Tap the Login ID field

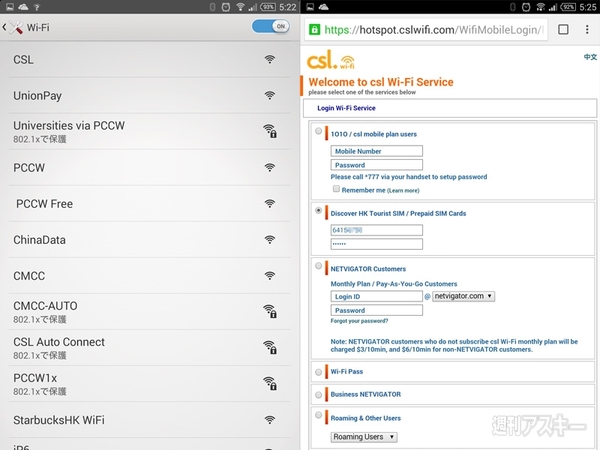[377, 296]
